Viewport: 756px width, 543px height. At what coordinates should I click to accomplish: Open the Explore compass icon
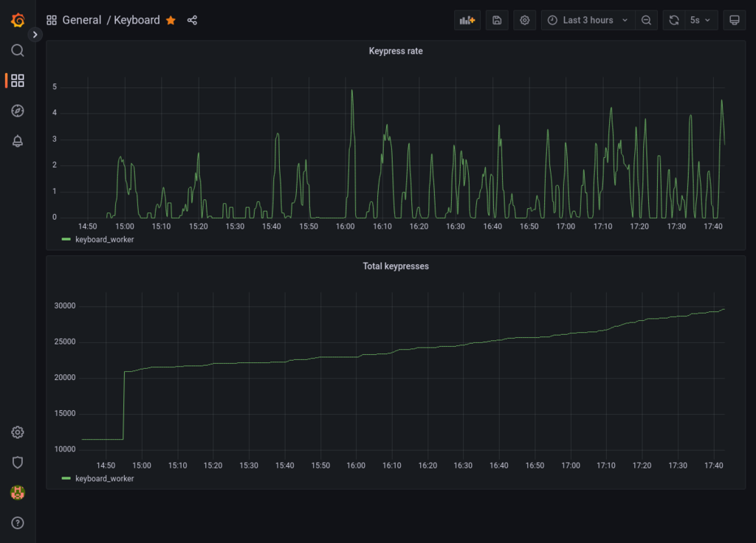pyautogui.click(x=18, y=111)
